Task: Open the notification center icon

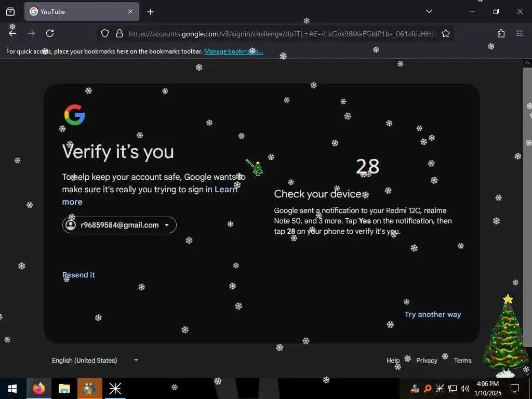Action: 515,389
